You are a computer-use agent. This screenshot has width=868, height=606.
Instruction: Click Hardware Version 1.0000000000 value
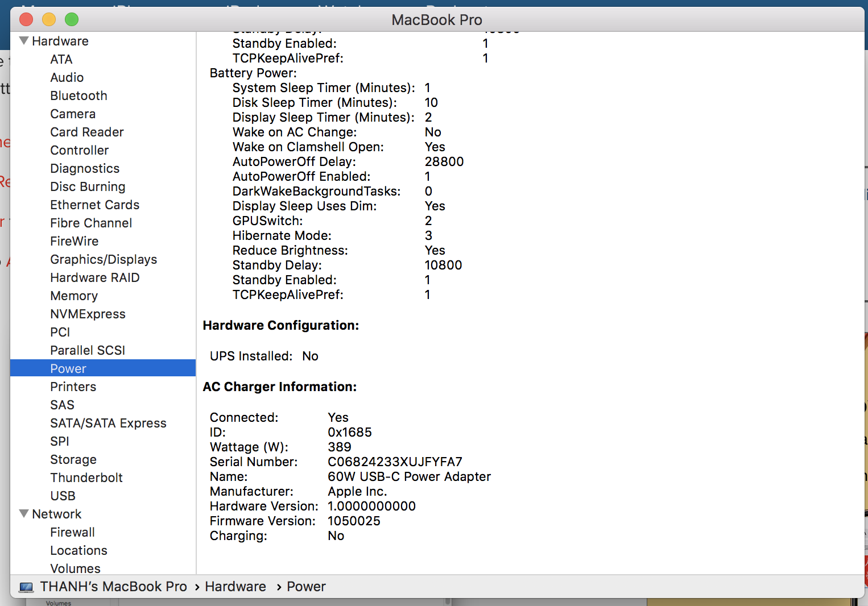point(372,506)
